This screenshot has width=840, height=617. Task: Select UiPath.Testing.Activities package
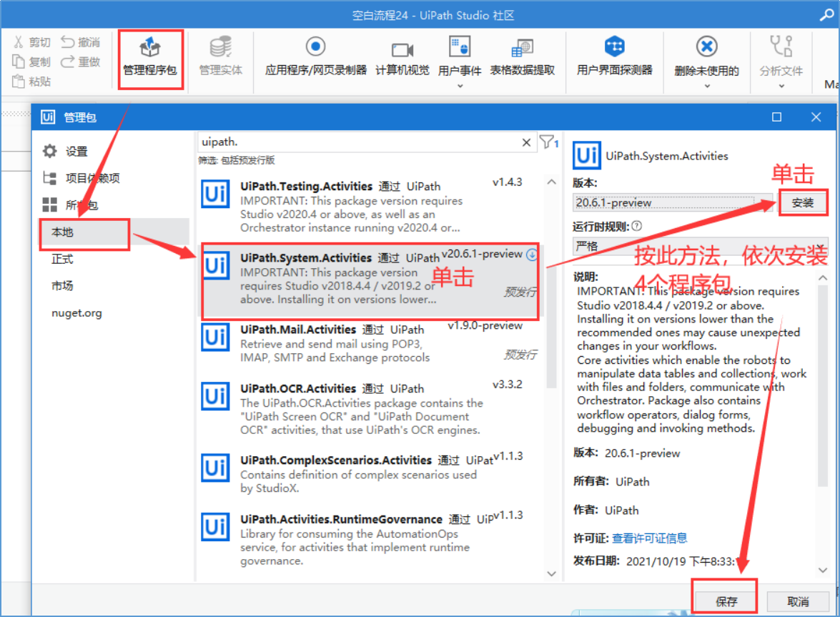371,207
